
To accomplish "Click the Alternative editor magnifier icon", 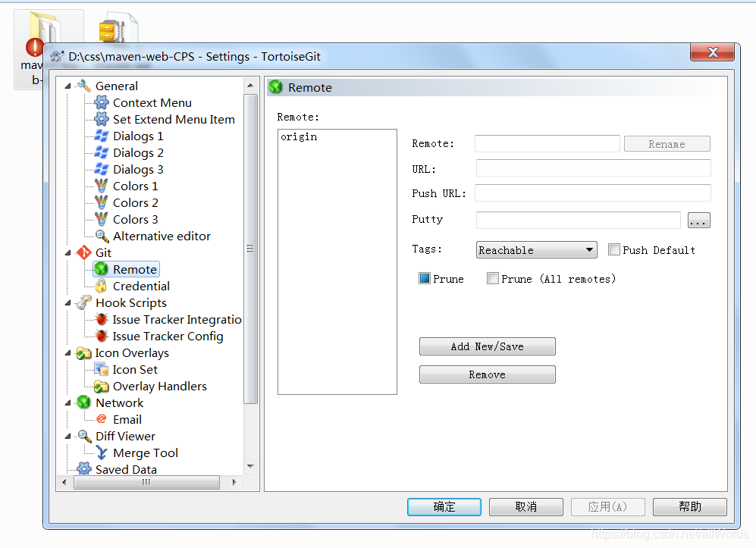I will [102, 236].
